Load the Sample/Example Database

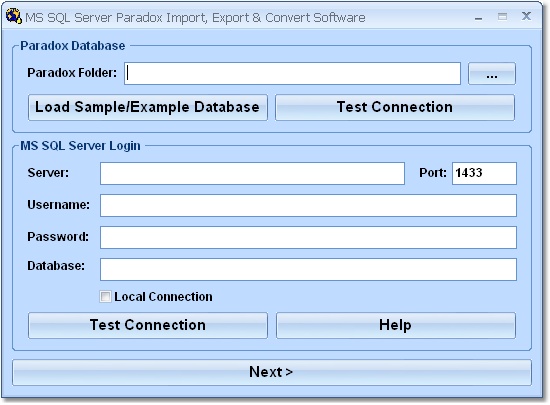148,107
